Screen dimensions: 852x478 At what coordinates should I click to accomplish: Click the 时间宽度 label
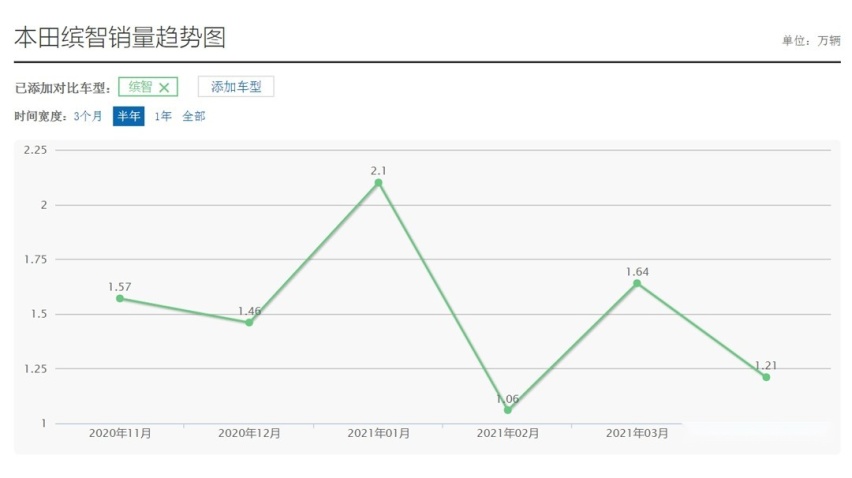tap(42, 116)
